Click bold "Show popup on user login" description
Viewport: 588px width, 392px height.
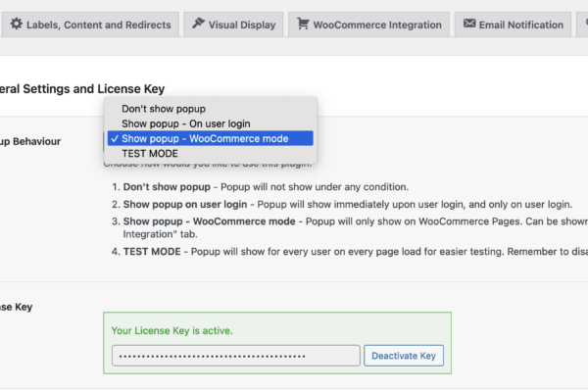185,204
